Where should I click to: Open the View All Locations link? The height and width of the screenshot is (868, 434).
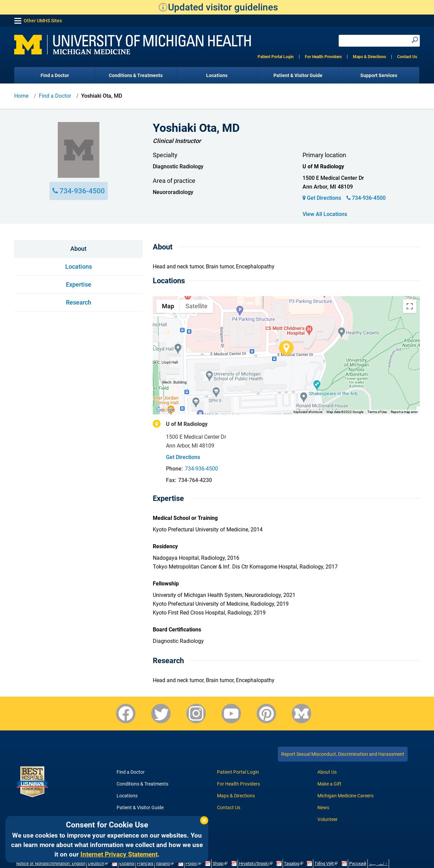pos(325,214)
